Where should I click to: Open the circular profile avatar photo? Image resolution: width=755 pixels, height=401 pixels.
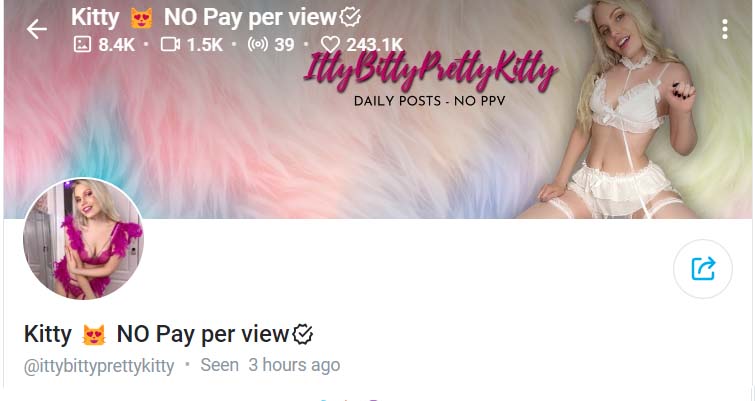[x=83, y=238]
